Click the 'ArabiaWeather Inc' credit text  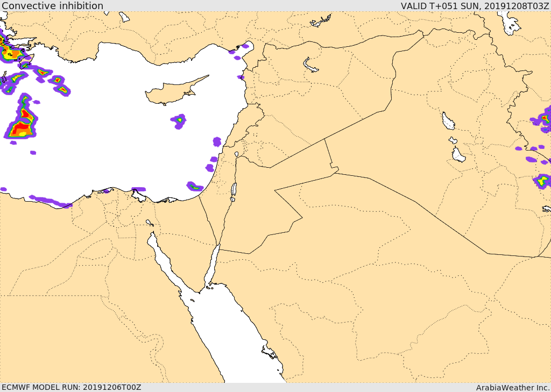(x=513, y=388)
